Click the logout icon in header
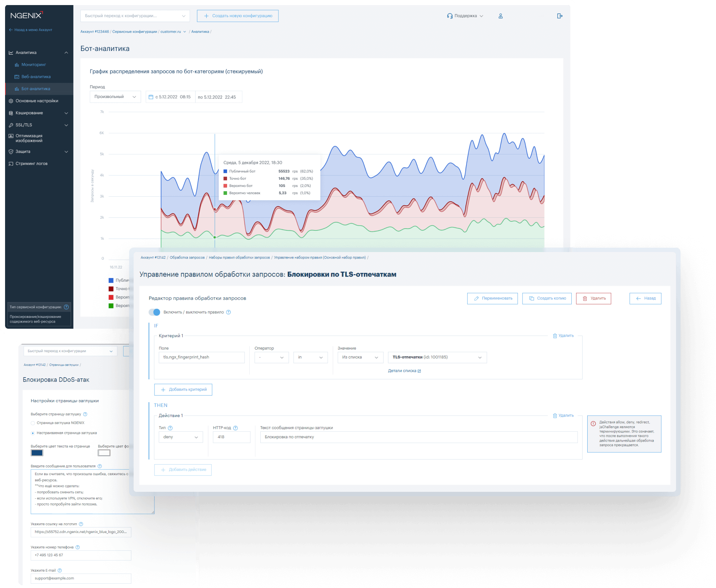Screen dimensions: 716x588 (559, 16)
